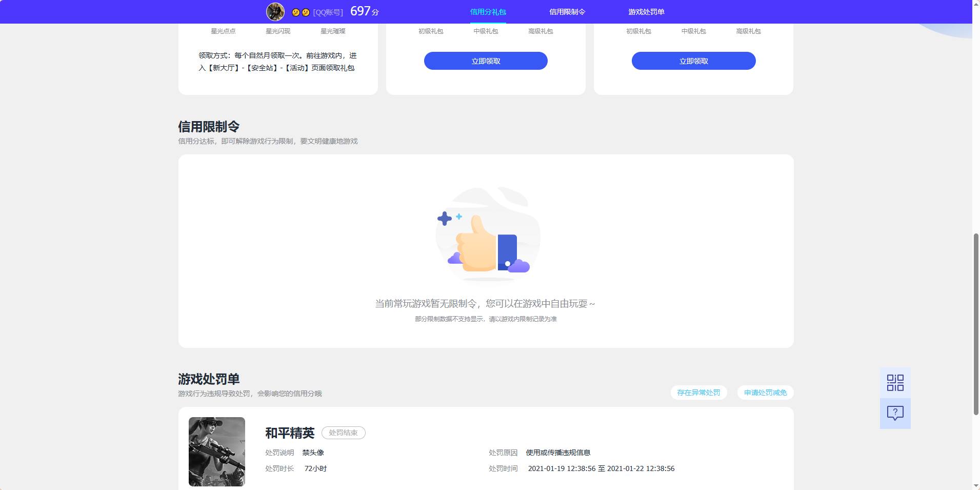Click the 星光闪现 label
Screen dimensions: 980x490
(278, 31)
